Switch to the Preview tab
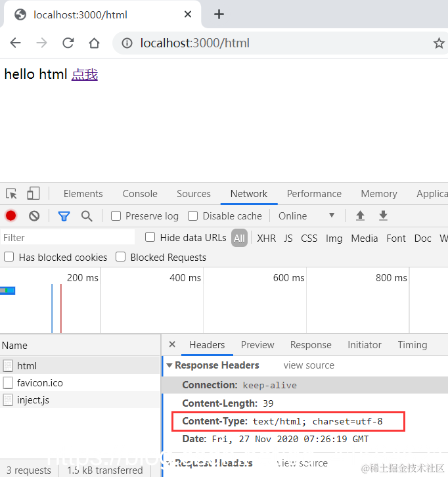448x477 pixels. (x=258, y=345)
